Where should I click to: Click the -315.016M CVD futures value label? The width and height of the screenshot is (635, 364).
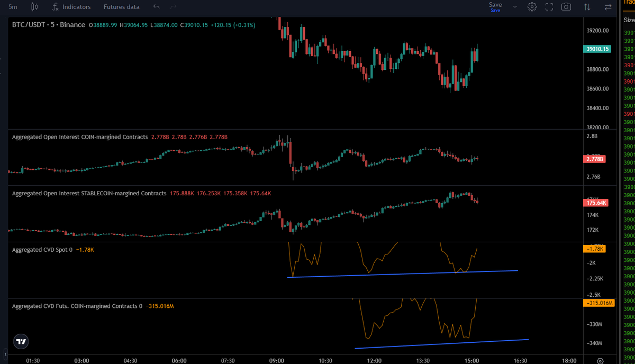[599, 303]
